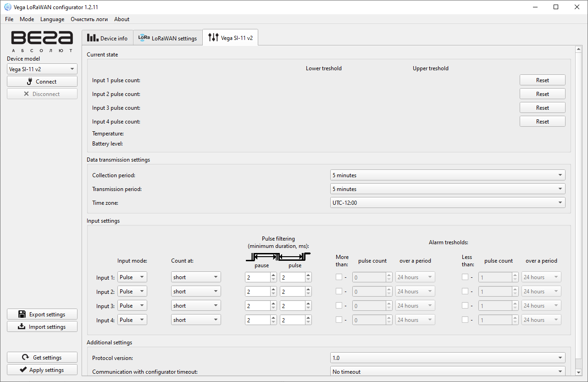
Task: Click the LoRa icon on LoRaWAN settings tab
Action: click(144, 38)
